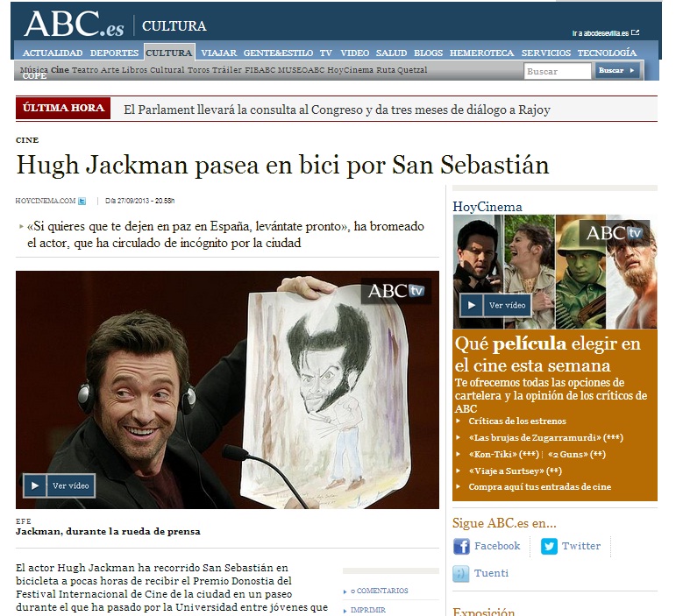Viewport: 683px width, 616px height.
Task: Click the ABC tv badge on the main photo
Action: tap(396, 291)
